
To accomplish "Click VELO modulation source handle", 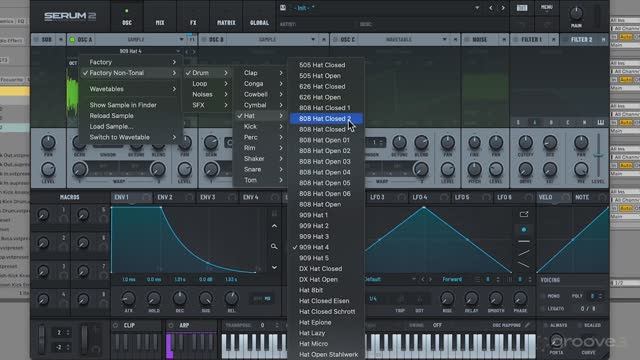I will pos(566,198).
